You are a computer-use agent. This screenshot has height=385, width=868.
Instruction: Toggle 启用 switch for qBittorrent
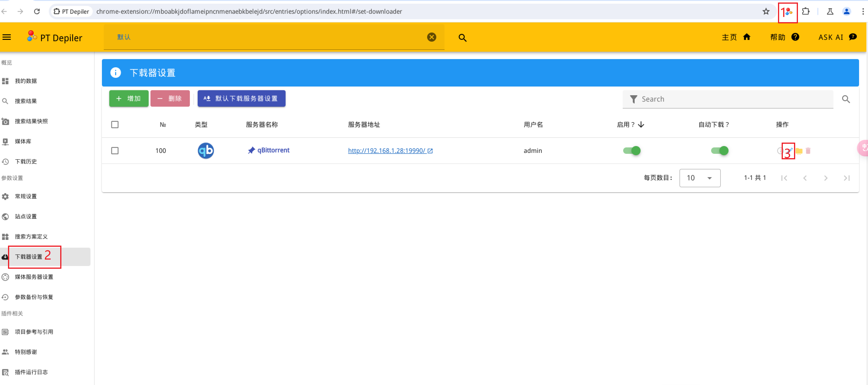[x=631, y=151]
